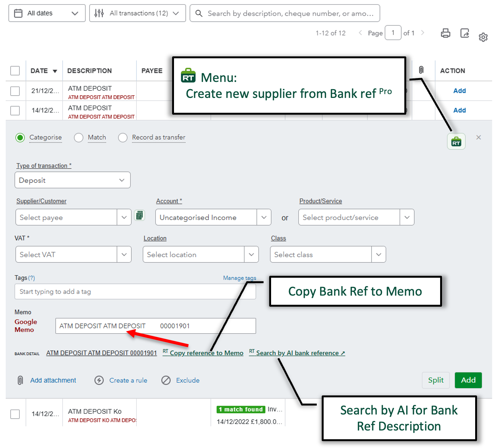Open the All dates filter dropdown
The width and height of the screenshot is (498, 448).
click(x=47, y=13)
